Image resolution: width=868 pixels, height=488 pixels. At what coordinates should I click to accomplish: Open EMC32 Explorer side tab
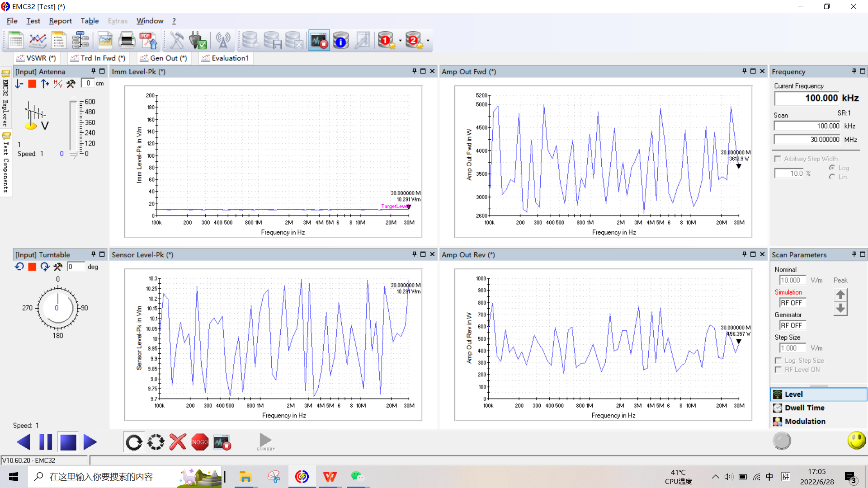(6, 99)
